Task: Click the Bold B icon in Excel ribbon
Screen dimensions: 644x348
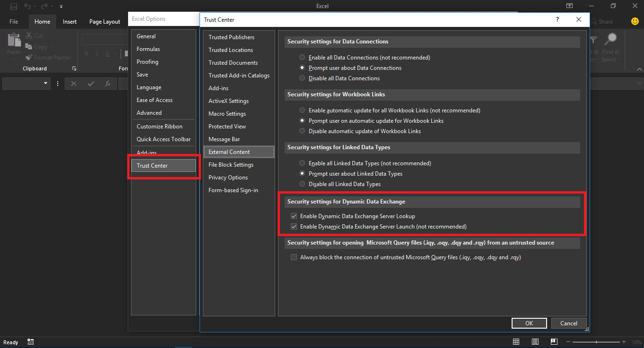Action: pyautogui.click(x=87, y=54)
